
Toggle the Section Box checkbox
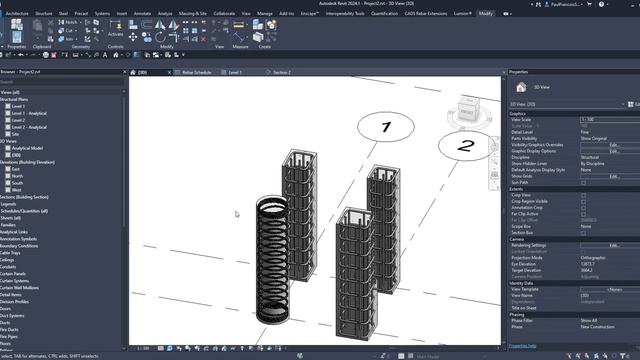pos(583,233)
